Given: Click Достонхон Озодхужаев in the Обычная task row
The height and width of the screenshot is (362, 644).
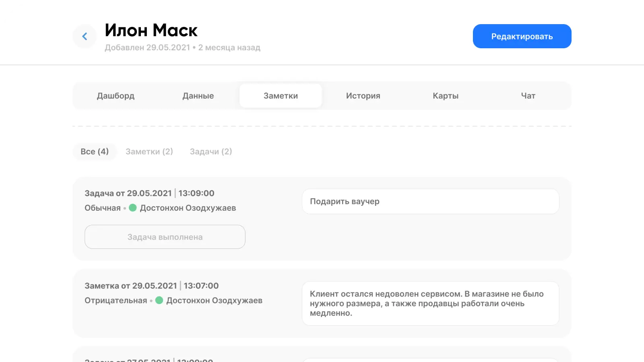Looking at the screenshot, I should point(188,208).
